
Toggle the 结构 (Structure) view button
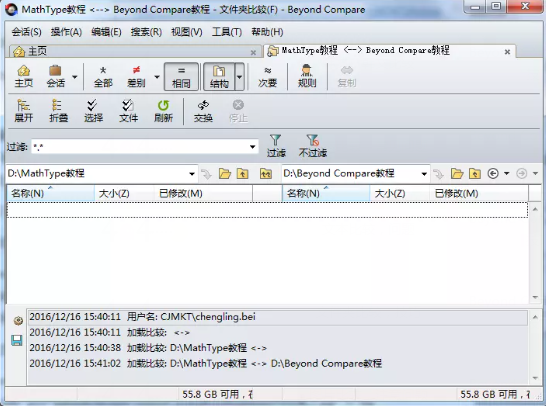pos(219,77)
